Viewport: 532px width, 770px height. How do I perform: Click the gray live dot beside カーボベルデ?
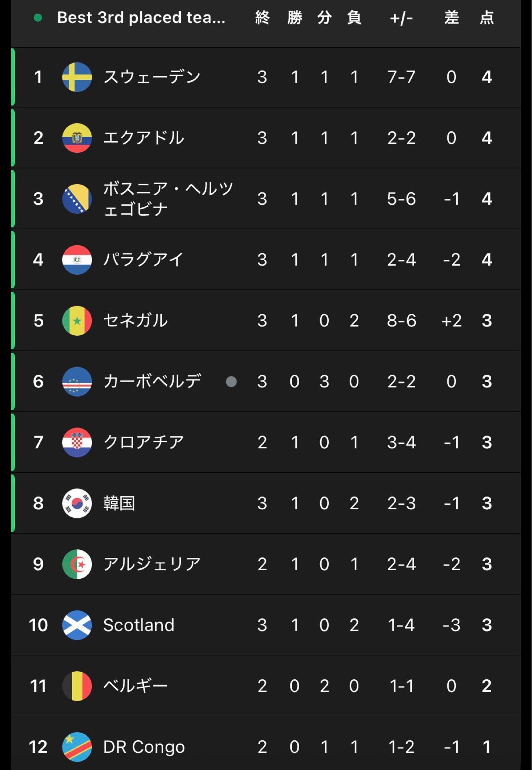231,381
